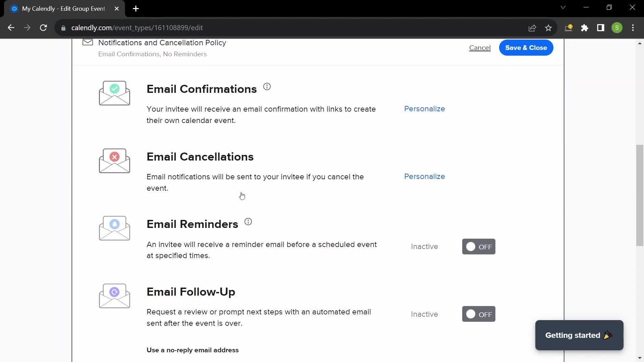Image resolution: width=644 pixels, height=362 pixels.
Task: Click the Email Confirmations envelope icon
Action: pyautogui.click(x=114, y=93)
